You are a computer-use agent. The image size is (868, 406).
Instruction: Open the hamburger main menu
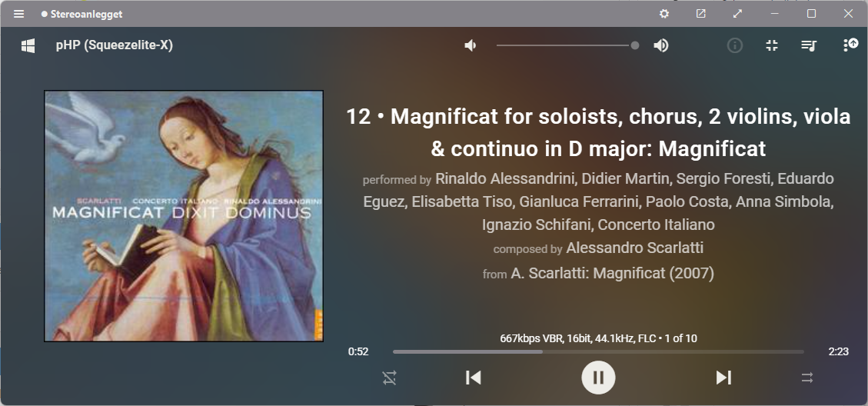click(x=18, y=14)
